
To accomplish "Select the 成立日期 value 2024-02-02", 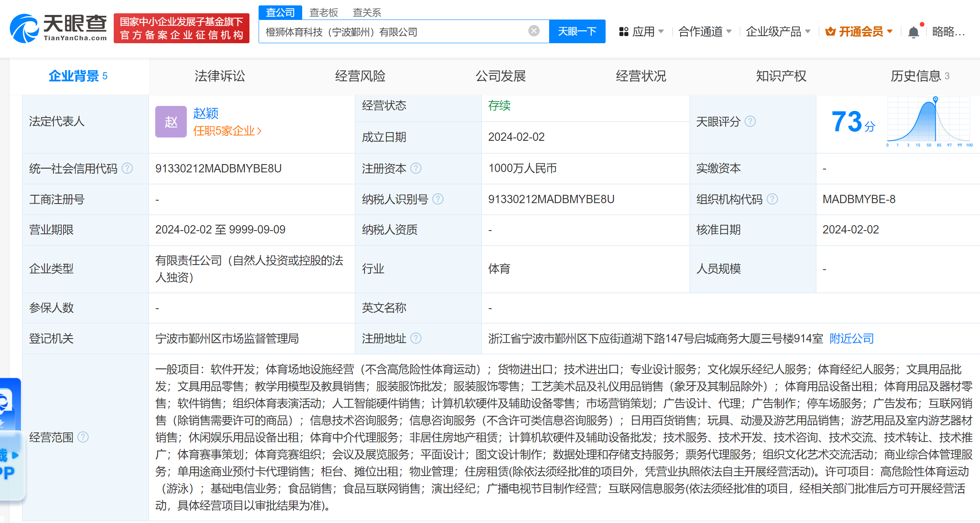I will [516, 137].
